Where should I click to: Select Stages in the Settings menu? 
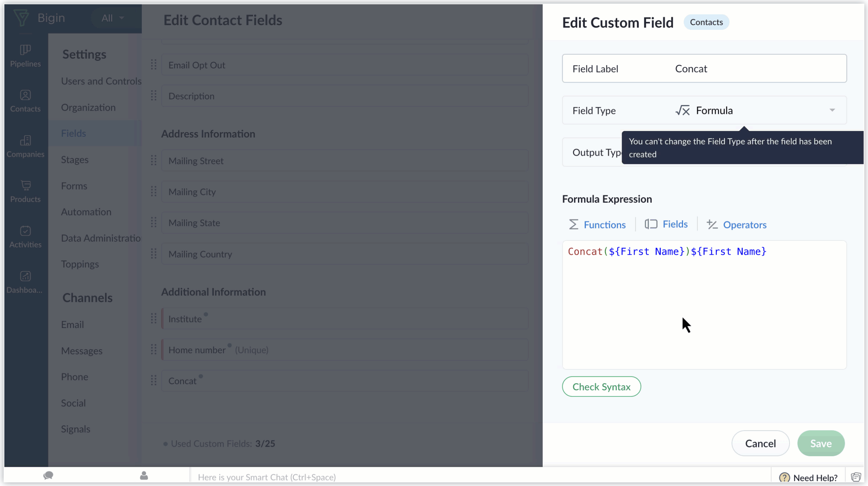[75, 159]
